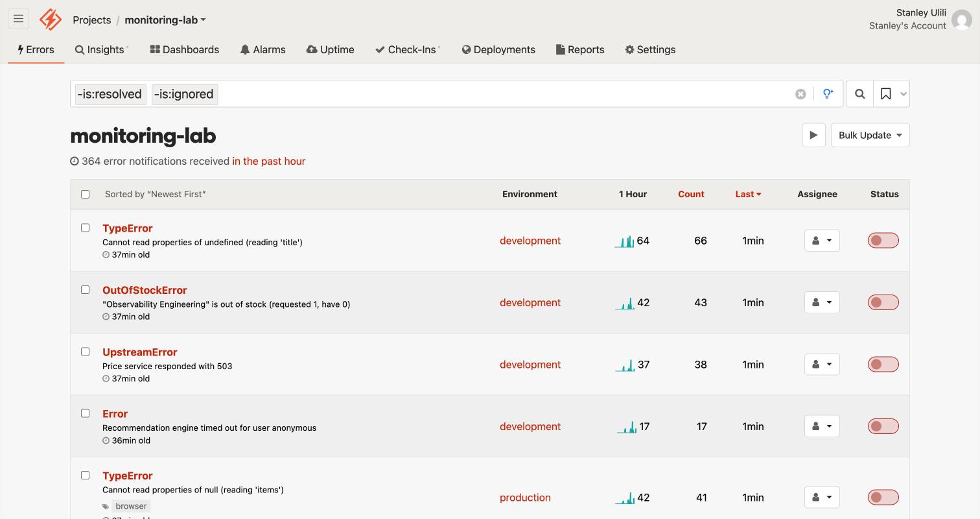Viewport: 980px width, 519px height.
Task: Open the monitoring-lab project dropdown
Action: point(165,19)
